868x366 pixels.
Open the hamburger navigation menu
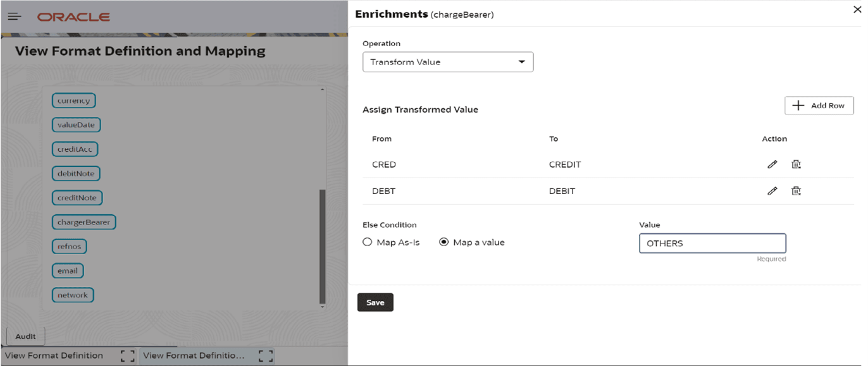point(14,16)
